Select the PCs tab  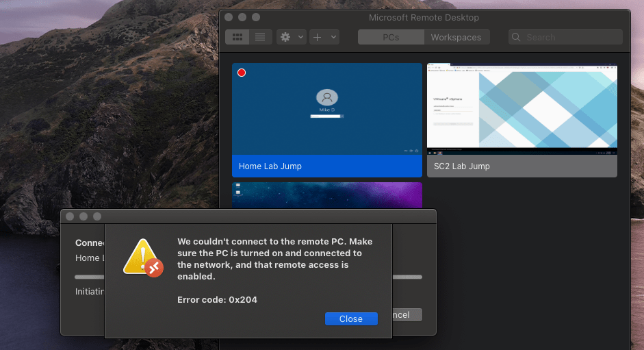pyautogui.click(x=391, y=37)
